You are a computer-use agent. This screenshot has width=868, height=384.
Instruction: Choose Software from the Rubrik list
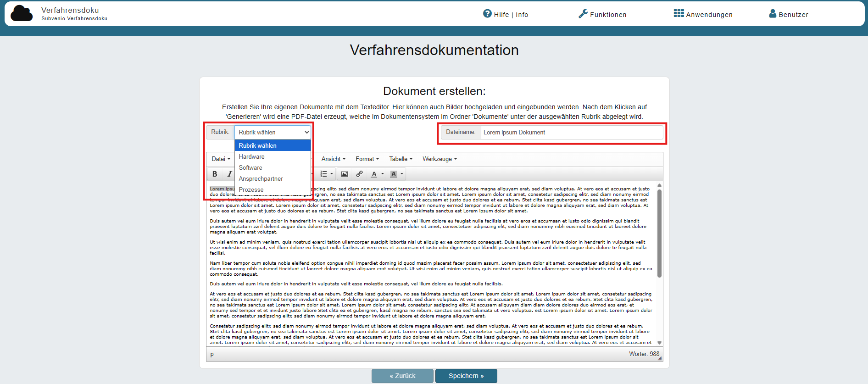click(273, 167)
